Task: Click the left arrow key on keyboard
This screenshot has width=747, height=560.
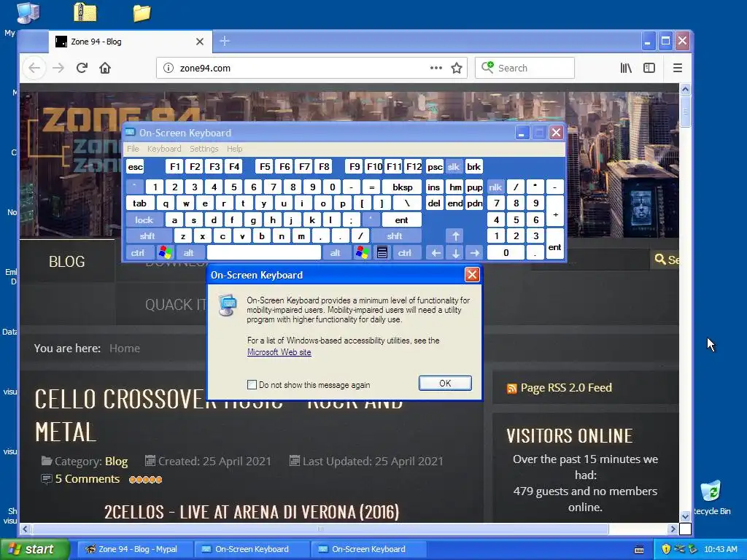Action: 436,253
